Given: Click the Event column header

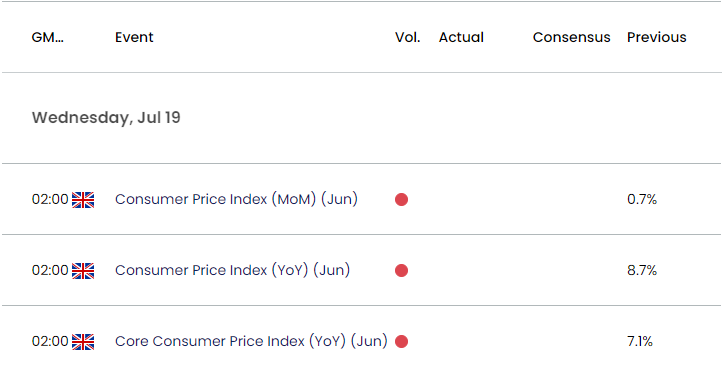Looking at the screenshot, I should pos(134,37).
